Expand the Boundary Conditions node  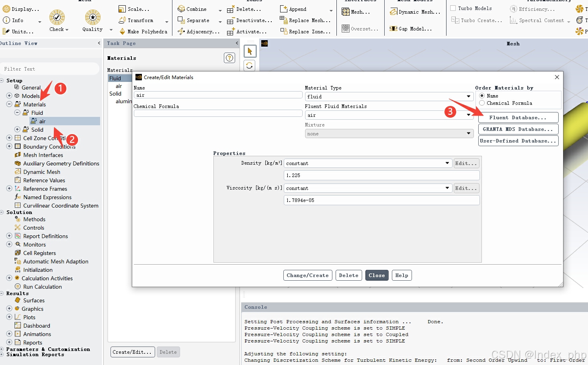(9, 146)
